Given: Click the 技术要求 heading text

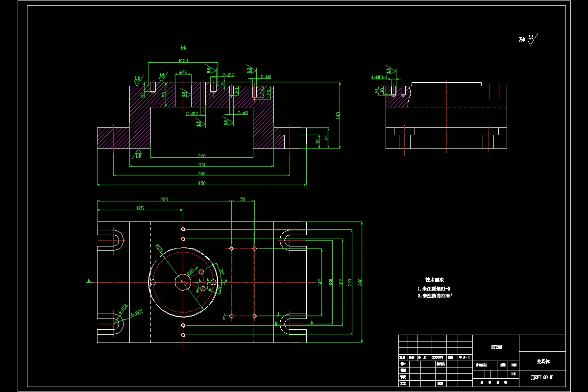Looking at the screenshot, I should coord(434,279).
